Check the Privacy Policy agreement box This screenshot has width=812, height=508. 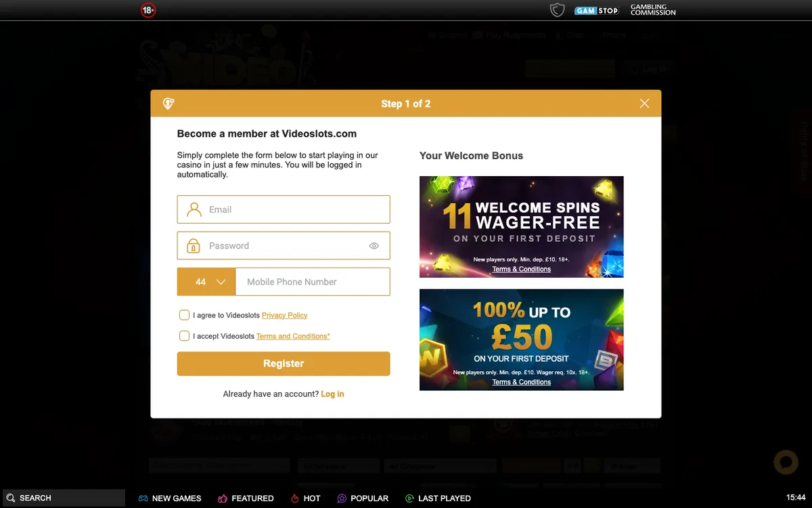tap(184, 315)
